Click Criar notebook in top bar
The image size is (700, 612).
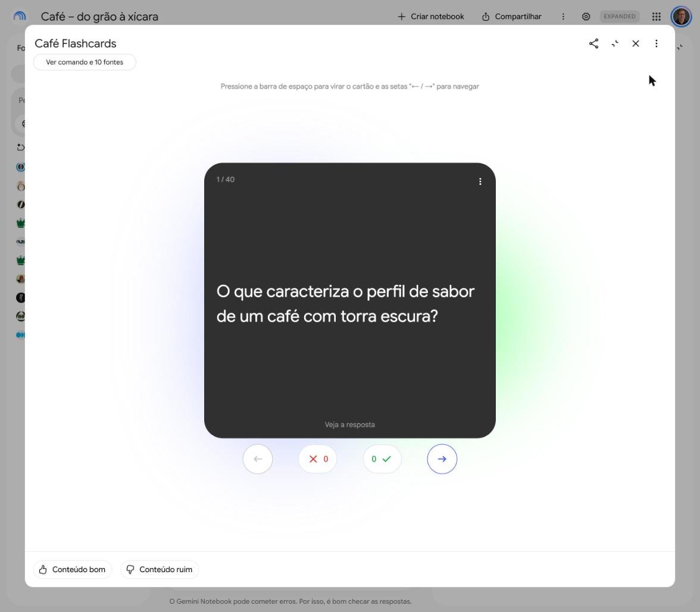click(x=431, y=17)
